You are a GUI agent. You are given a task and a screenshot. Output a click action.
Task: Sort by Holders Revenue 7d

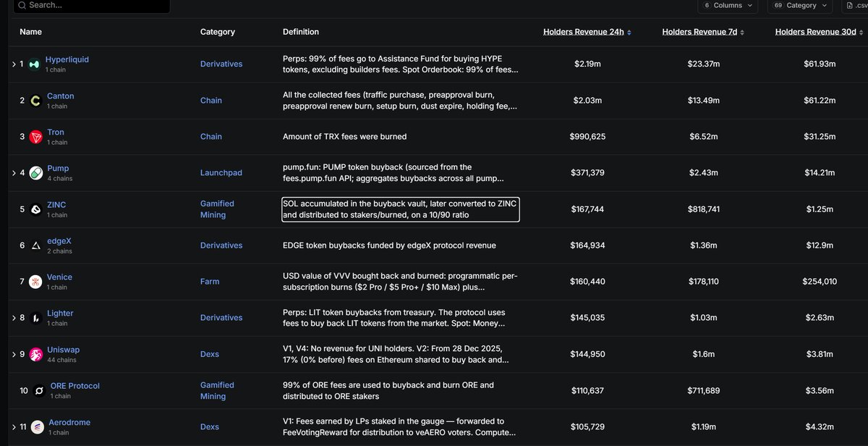coord(704,32)
